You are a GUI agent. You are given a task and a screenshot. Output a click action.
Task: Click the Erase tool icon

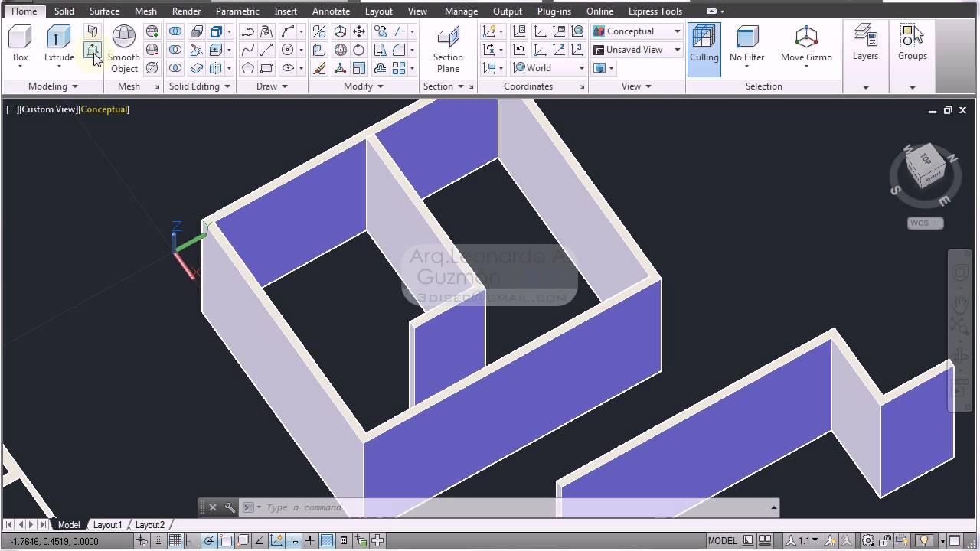[319, 68]
